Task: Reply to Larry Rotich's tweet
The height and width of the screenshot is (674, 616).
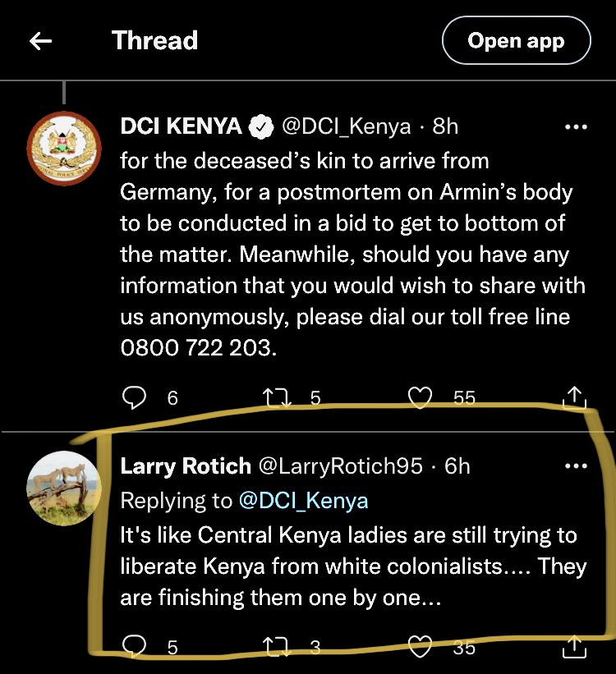Action: click(134, 647)
